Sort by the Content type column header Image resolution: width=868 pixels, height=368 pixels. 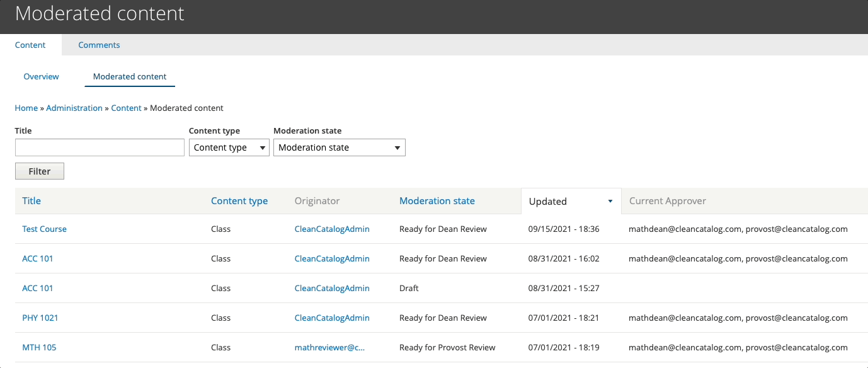click(239, 201)
